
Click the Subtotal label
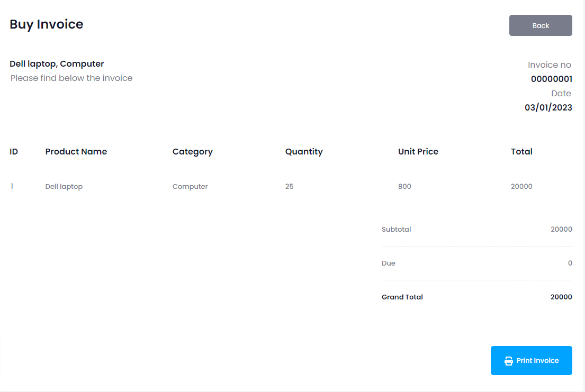coord(396,230)
